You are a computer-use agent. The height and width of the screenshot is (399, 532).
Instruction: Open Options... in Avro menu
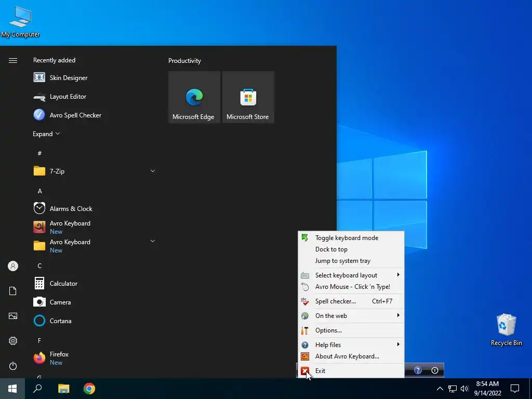click(351, 330)
